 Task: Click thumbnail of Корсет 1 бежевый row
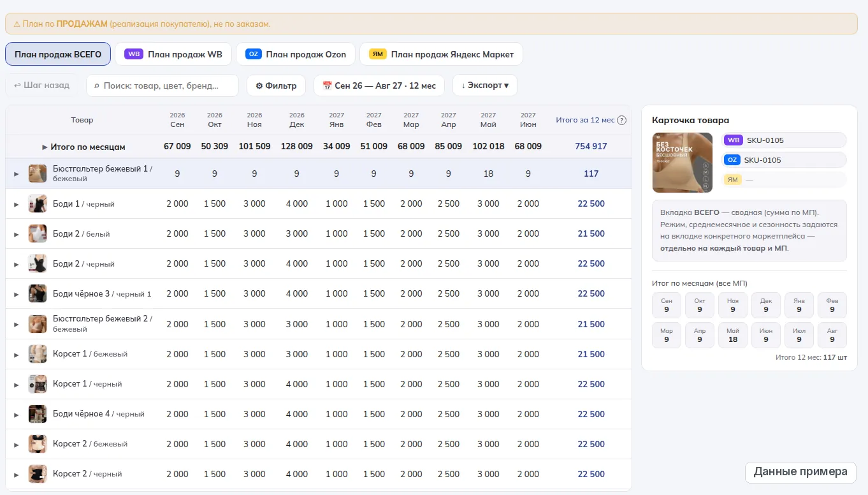point(38,354)
